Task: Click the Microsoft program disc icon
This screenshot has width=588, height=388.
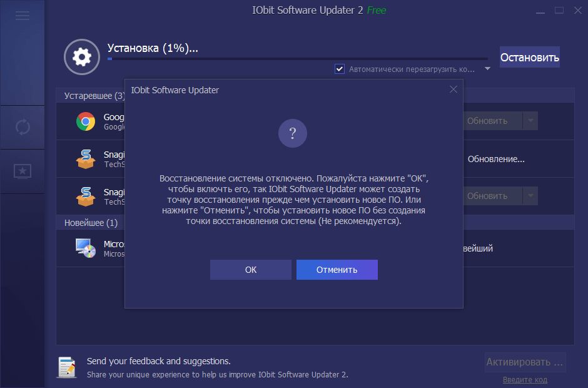Action: (86, 248)
